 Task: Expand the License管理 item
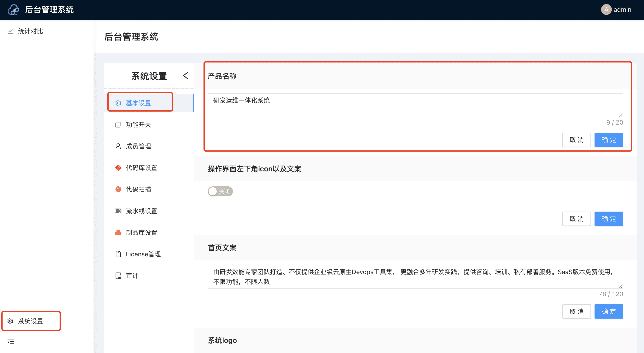pos(143,254)
